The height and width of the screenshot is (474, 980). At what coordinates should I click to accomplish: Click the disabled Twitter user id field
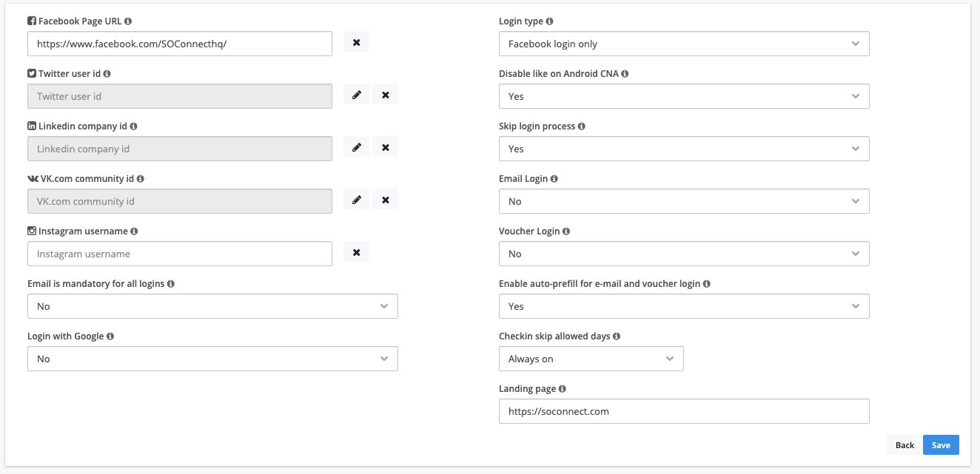(x=180, y=96)
